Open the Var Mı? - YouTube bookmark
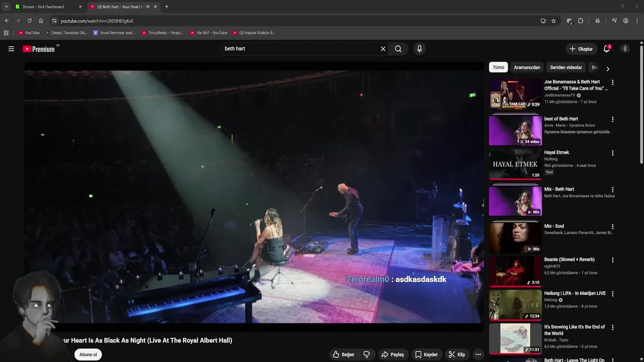The height and width of the screenshot is (362, 644). pyautogui.click(x=209, y=33)
